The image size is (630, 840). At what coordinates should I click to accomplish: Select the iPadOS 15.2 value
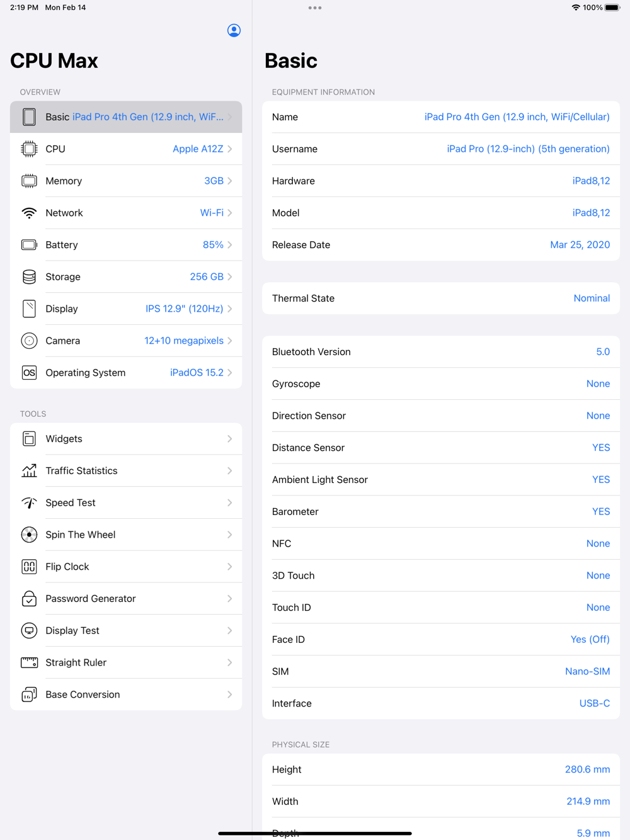(197, 373)
